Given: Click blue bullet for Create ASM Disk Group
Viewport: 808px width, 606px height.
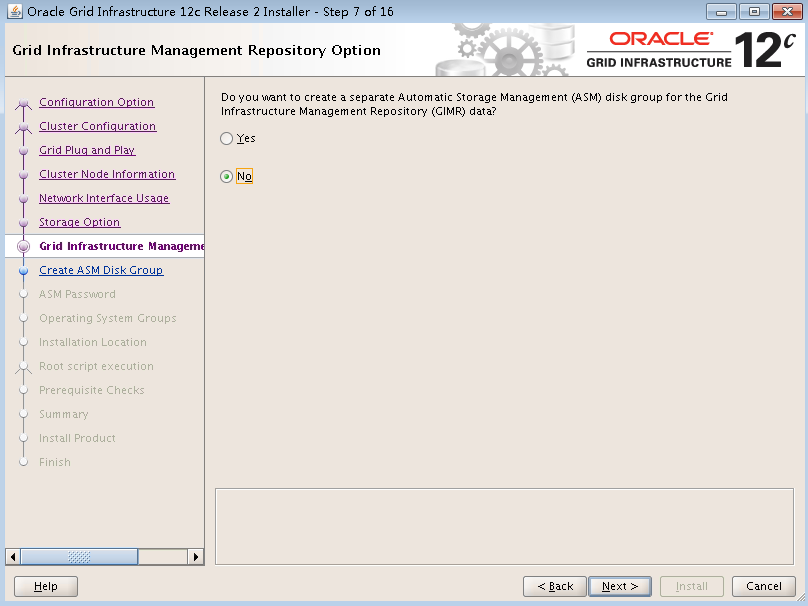Looking at the screenshot, I should 23,271.
